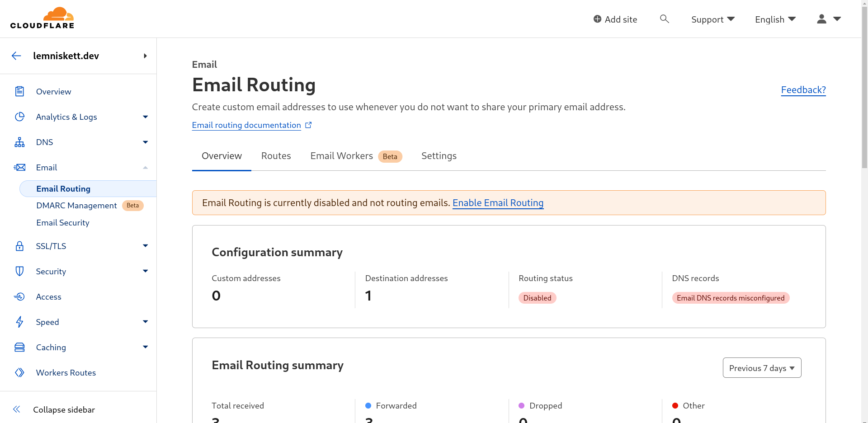Image resolution: width=868 pixels, height=423 pixels.
Task: Expand Analytics & Logs submenu arrow
Action: pyautogui.click(x=145, y=117)
